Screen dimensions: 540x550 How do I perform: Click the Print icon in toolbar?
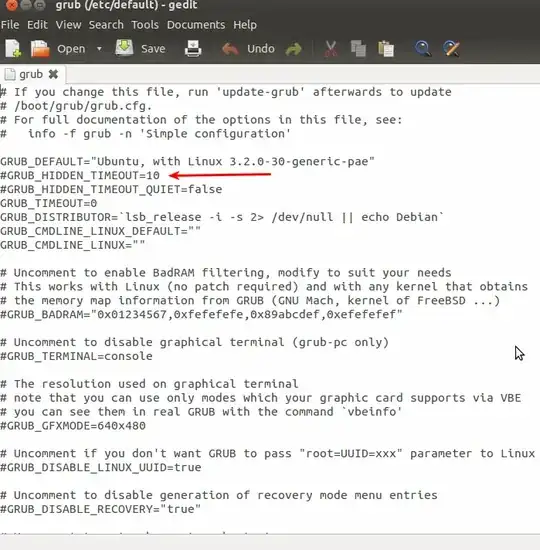[193, 48]
